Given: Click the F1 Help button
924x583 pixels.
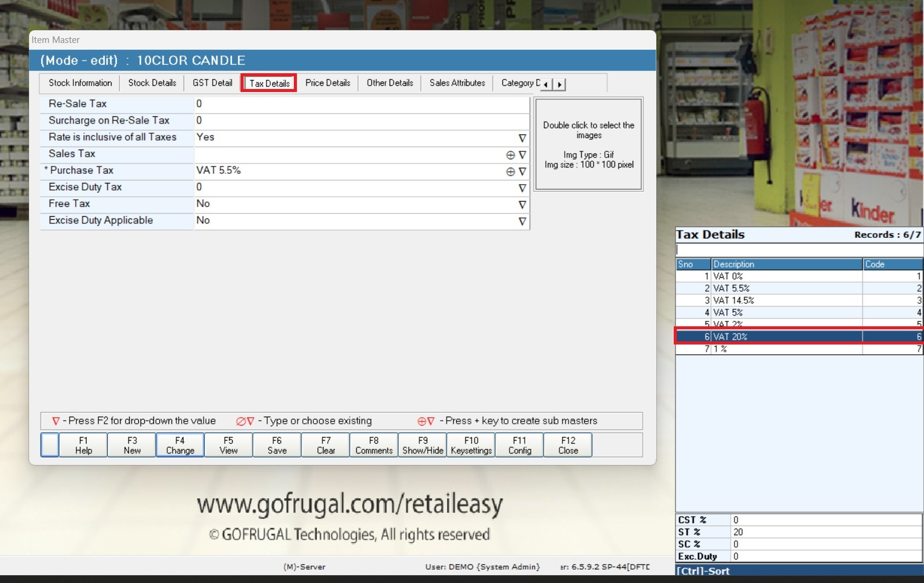Looking at the screenshot, I should pos(84,445).
